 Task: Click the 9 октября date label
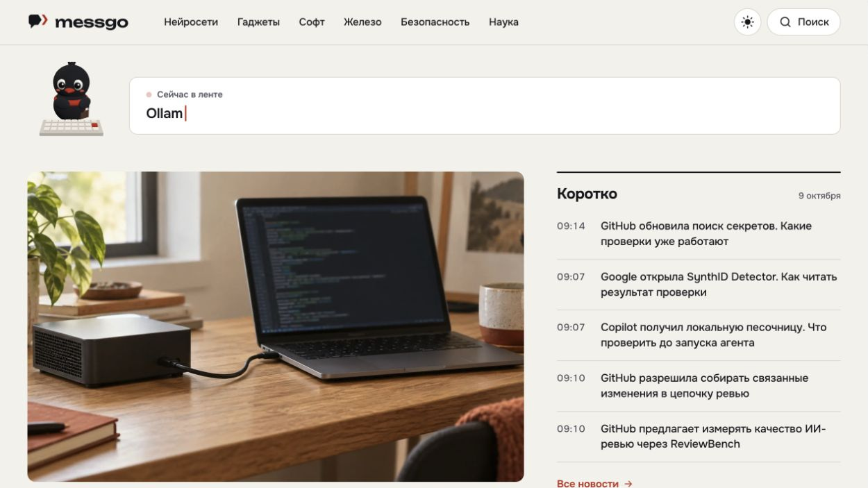click(819, 196)
